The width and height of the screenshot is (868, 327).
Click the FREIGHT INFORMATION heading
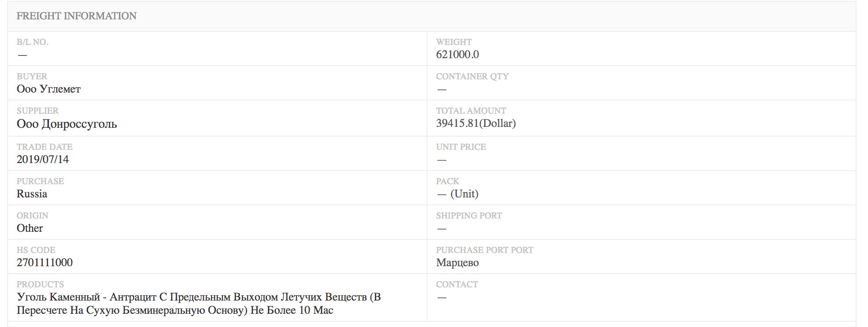point(76,16)
